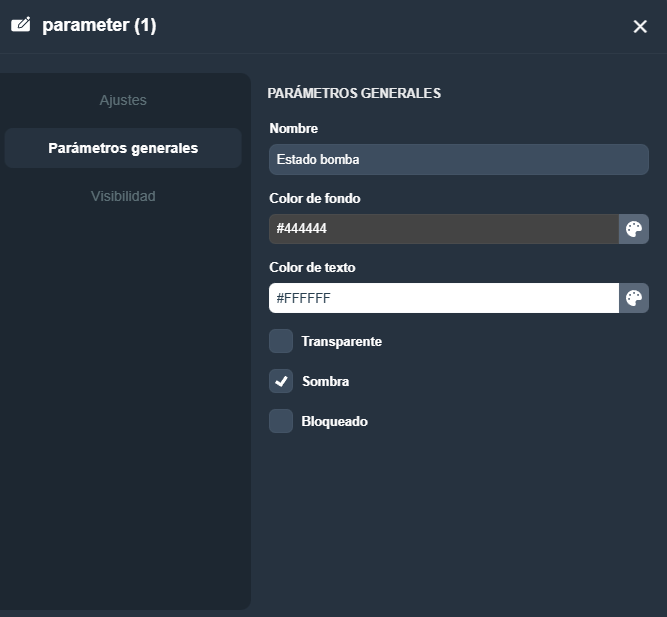Click the PARÁMETROS GENERALES section heading
The image size is (667, 617).
(x=354, y=93)
